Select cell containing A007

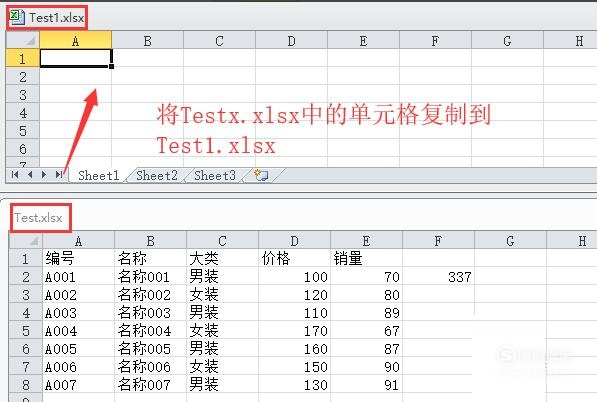[78, 384]
